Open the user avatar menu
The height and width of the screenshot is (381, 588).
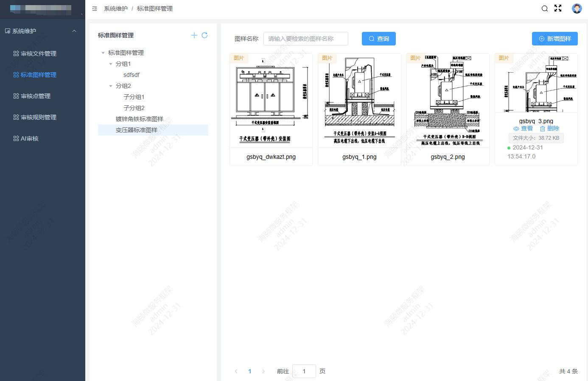click(x=577, y=8)
